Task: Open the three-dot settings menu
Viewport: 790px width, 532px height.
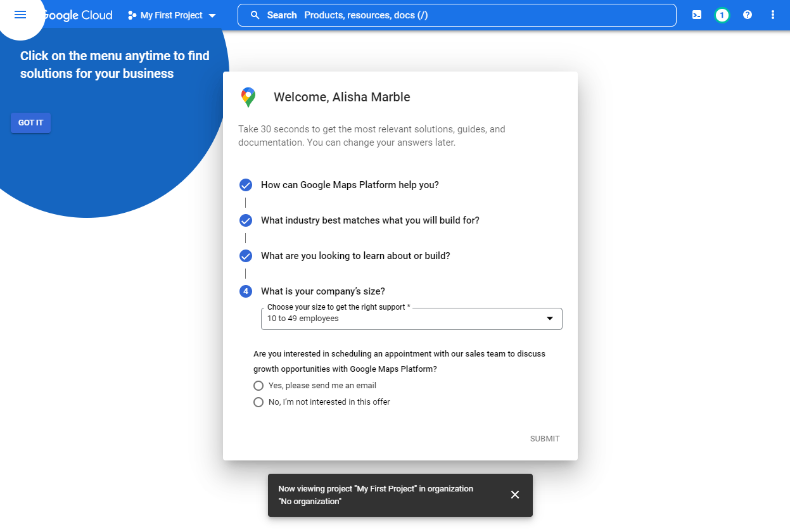Action: point(772,15)
